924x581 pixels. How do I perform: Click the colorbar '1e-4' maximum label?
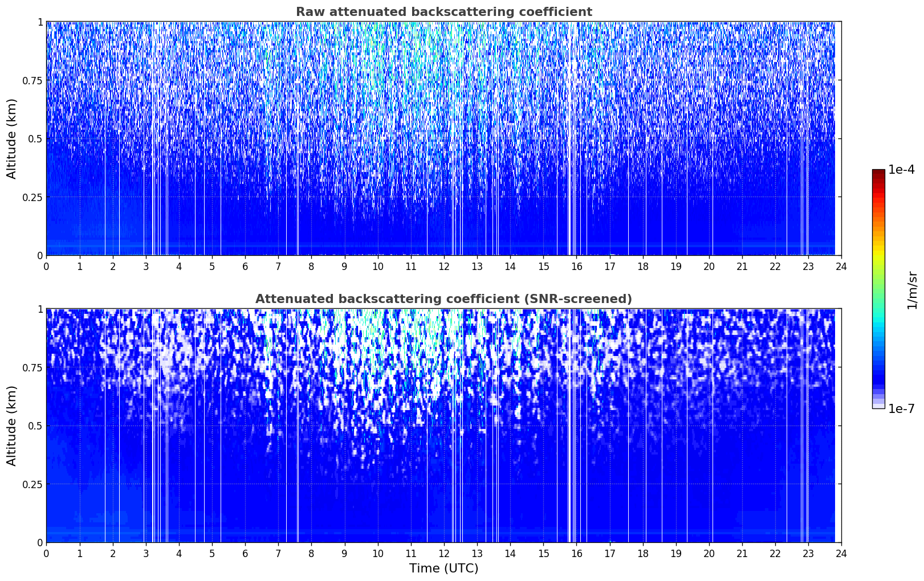click(901, 170)
